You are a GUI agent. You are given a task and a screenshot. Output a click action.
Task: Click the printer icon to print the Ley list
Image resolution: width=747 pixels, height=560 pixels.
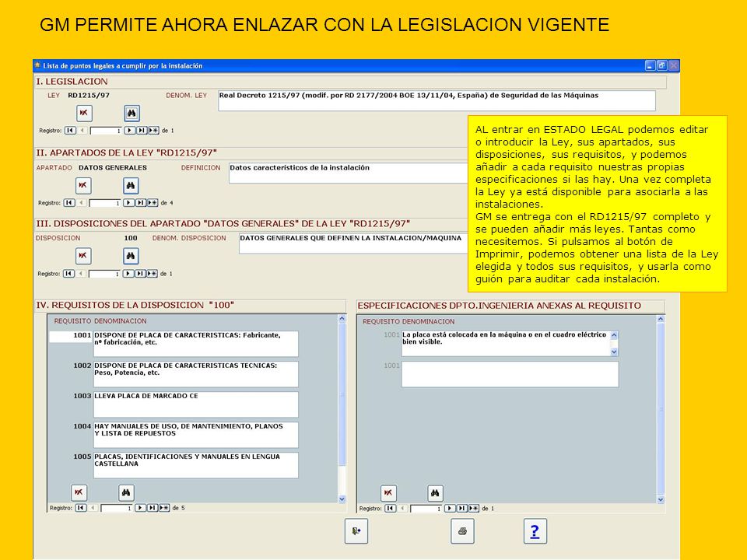(462, 531)
